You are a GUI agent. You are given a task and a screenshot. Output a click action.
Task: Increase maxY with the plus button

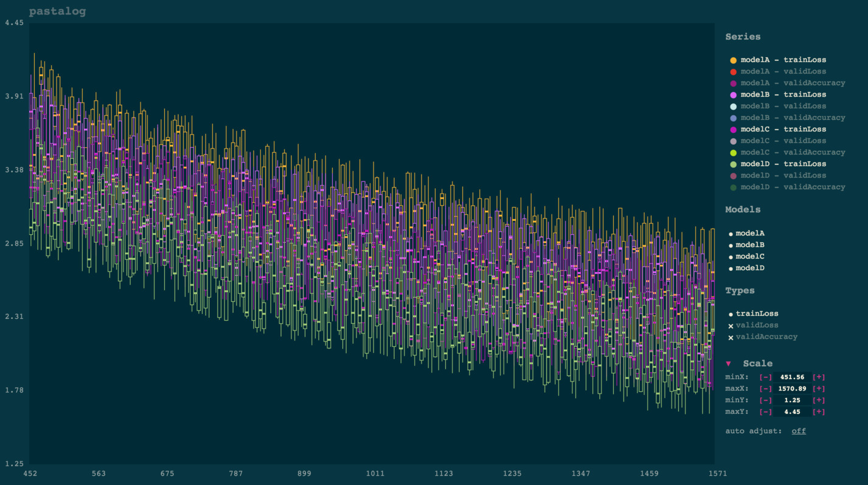[819, 412]
